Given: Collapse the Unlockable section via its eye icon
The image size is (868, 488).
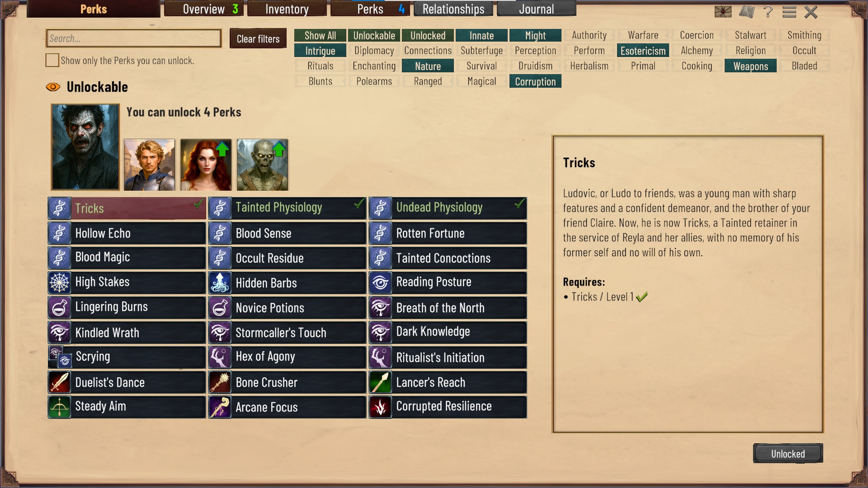Looking at the screenshot, I should 53,87.
